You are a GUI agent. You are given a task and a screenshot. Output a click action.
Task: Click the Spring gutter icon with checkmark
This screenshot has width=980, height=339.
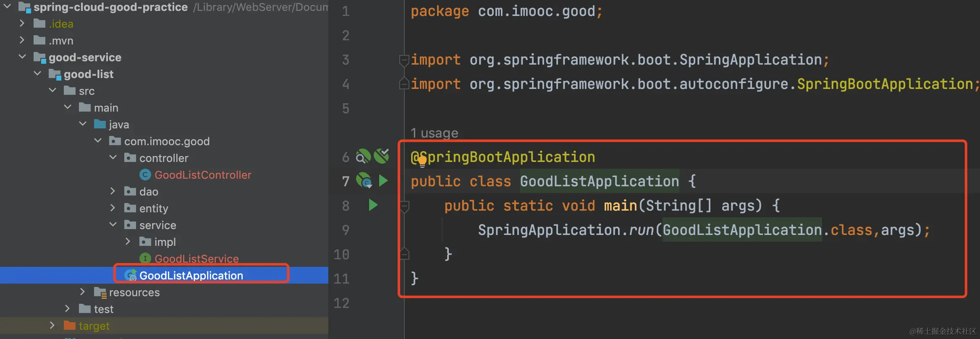[381, 156]
